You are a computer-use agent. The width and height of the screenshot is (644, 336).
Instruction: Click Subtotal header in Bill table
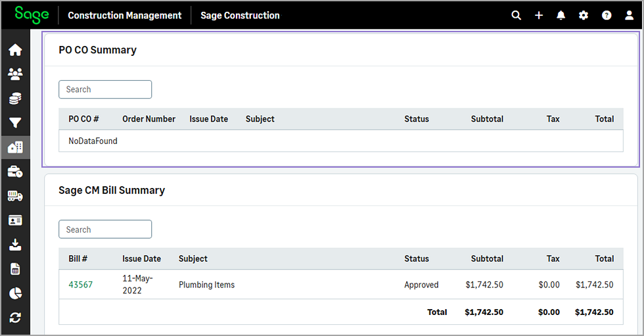[487, 259]
